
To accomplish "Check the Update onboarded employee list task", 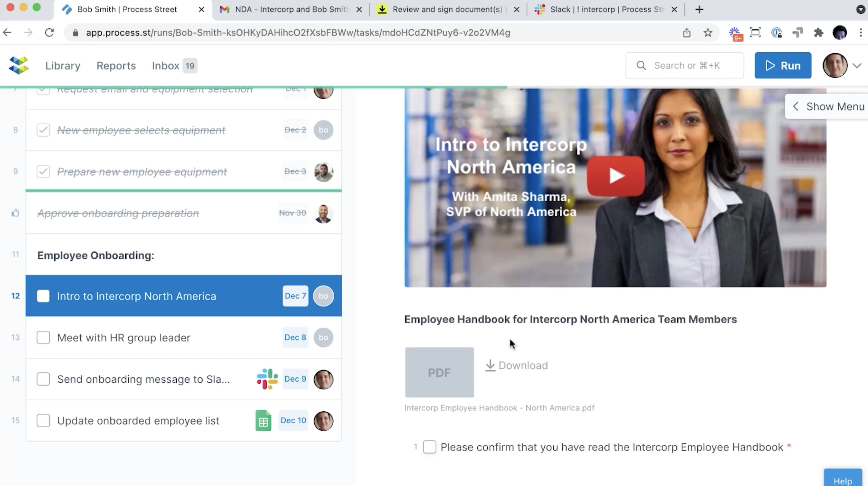I will click(43, 420).
